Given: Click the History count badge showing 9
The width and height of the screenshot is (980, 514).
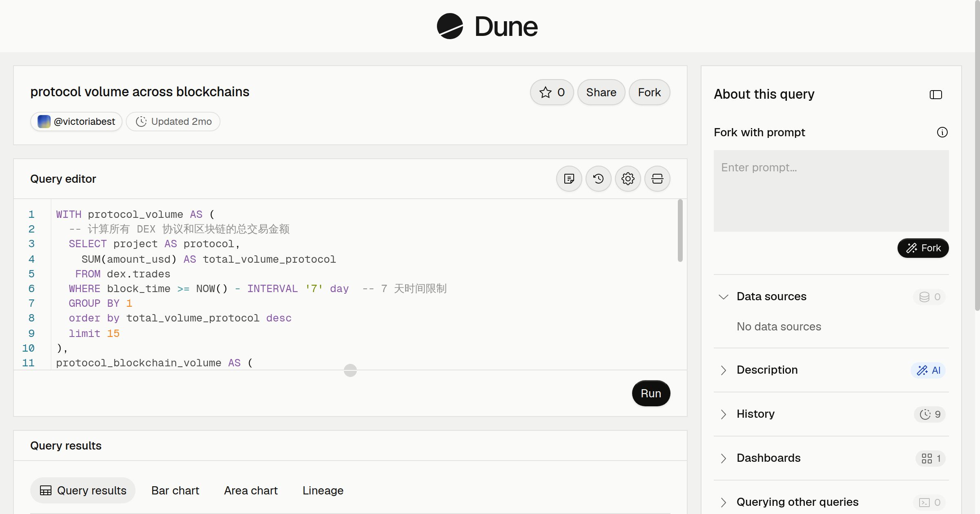Looking at the screenshot, I should tap(930, 414).
